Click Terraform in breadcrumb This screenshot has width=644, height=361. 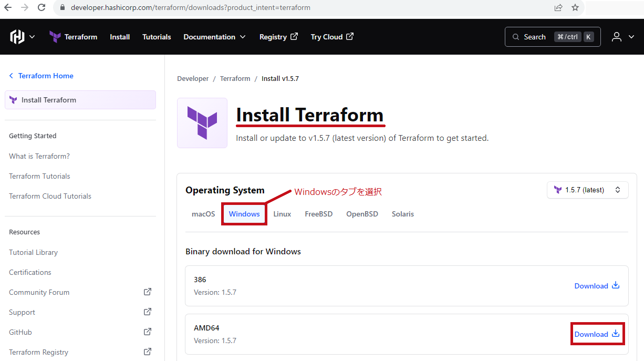(235, 78)
